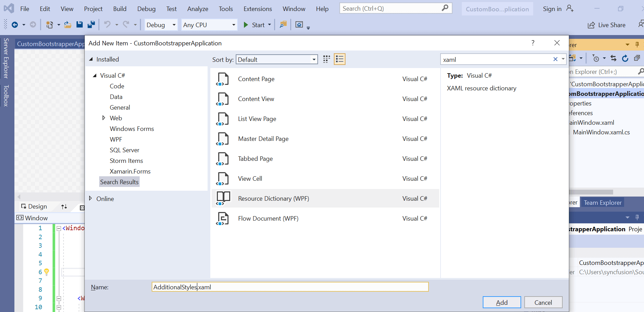Click the Cancel button
The width and height of the screenshot is (644, 312).
[543, 302]
